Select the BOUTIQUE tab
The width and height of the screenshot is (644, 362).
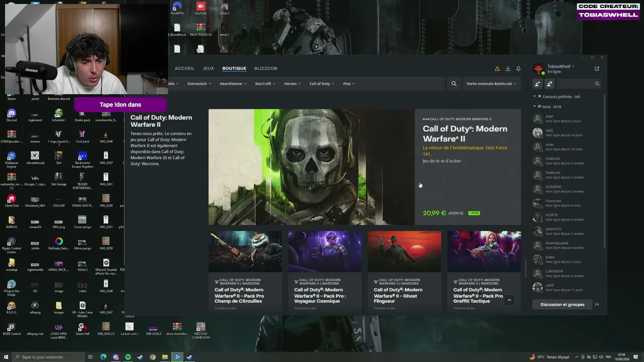[x=234, y=68]
